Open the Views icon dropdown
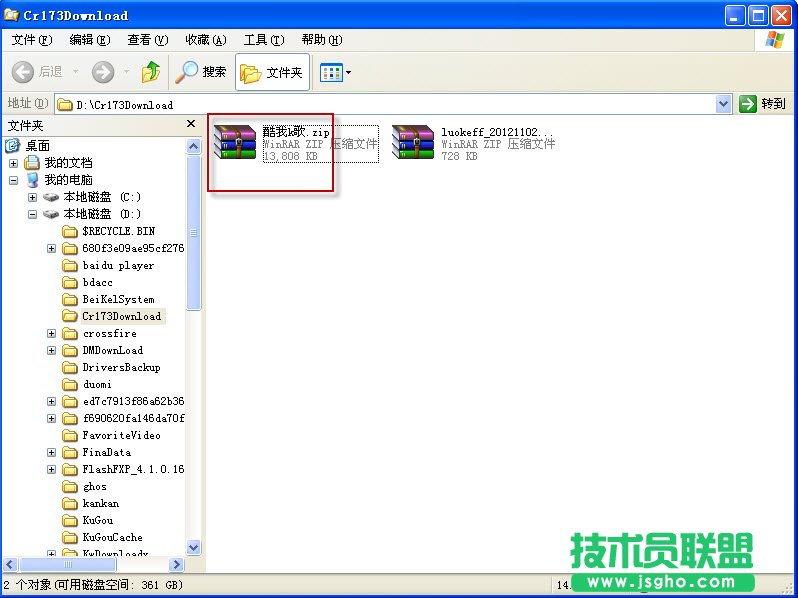This screenshot has height=598, width=798. pos(335,72)
